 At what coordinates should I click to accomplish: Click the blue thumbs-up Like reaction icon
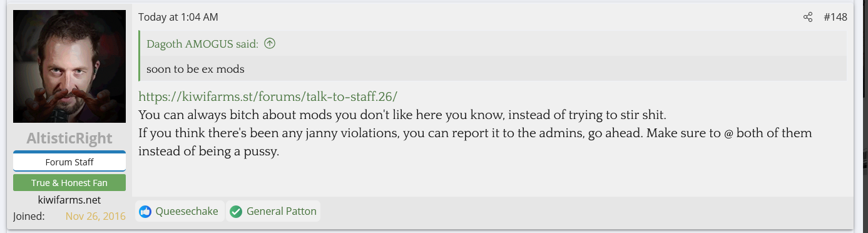(x=145, y=212)
